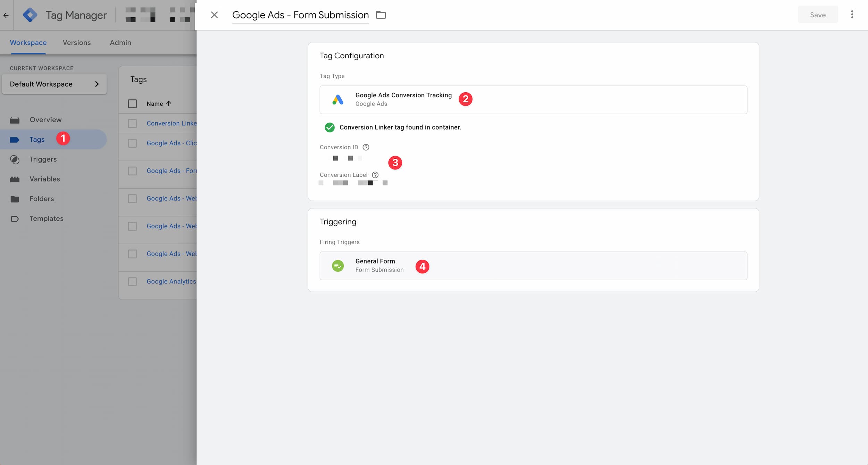This screenshot has width=868, height=465.
Task: Click the Templates outline icon in sidebar
Action: tap(15, 219)
